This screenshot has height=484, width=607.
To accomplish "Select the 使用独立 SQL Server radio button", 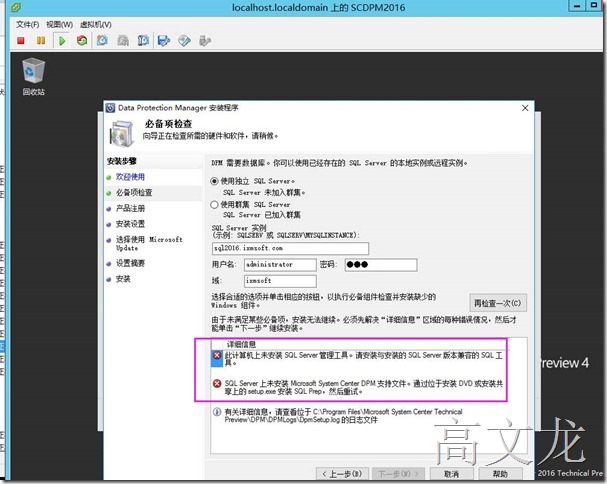I will (x=214, y=181).
